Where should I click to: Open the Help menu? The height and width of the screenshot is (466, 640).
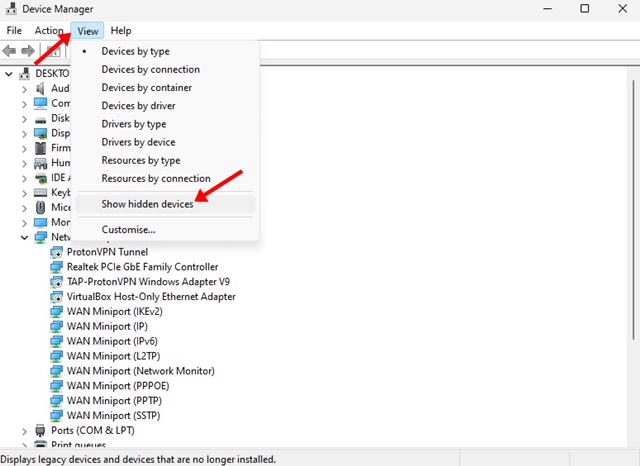(x=120, y=31)
